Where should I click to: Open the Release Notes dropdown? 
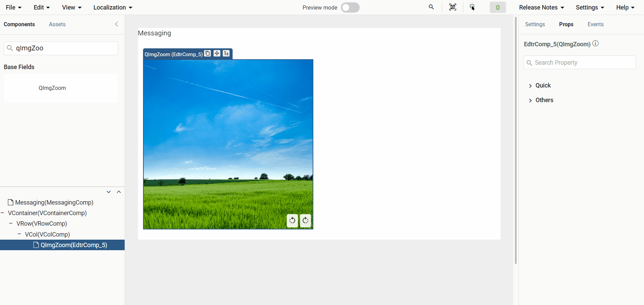click(541, 7)
